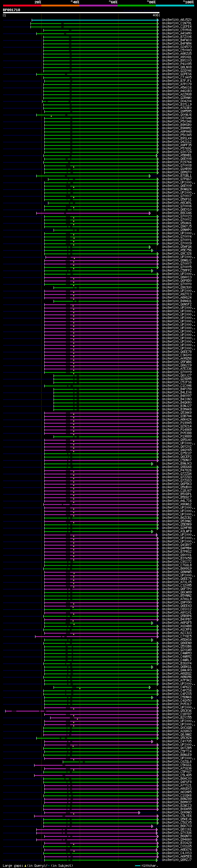This screenshot has width=197, height=868.
Task: Select hit UniRef100_A4SAM0
Action: point(177,33)
